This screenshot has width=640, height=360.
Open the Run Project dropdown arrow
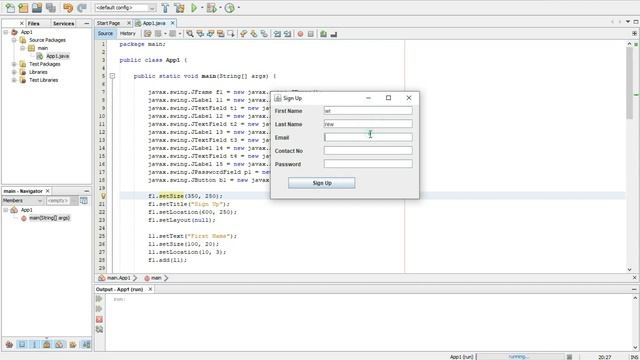tap(202, 8)
